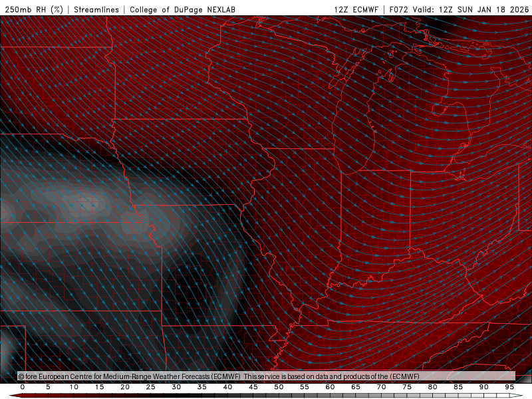Click the "20" colorbar scale label
This screenshot has height=399, width=532.
(125, 387)
